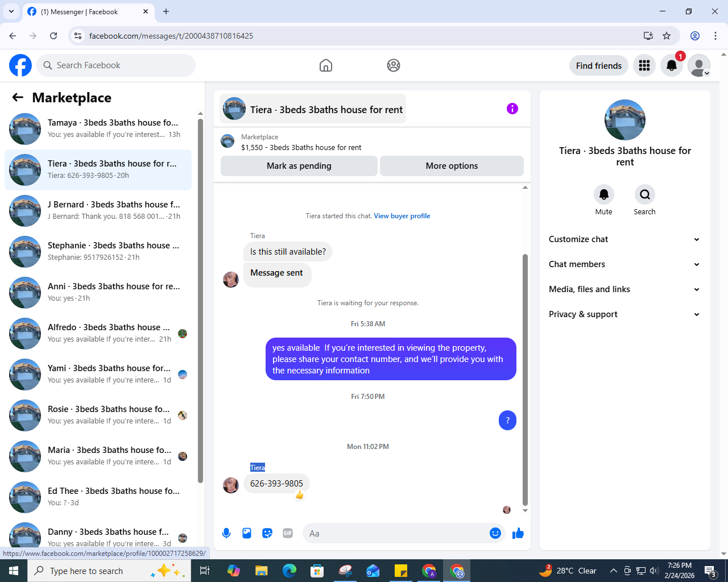Open the Chrome profile icon

coord(695,36)
